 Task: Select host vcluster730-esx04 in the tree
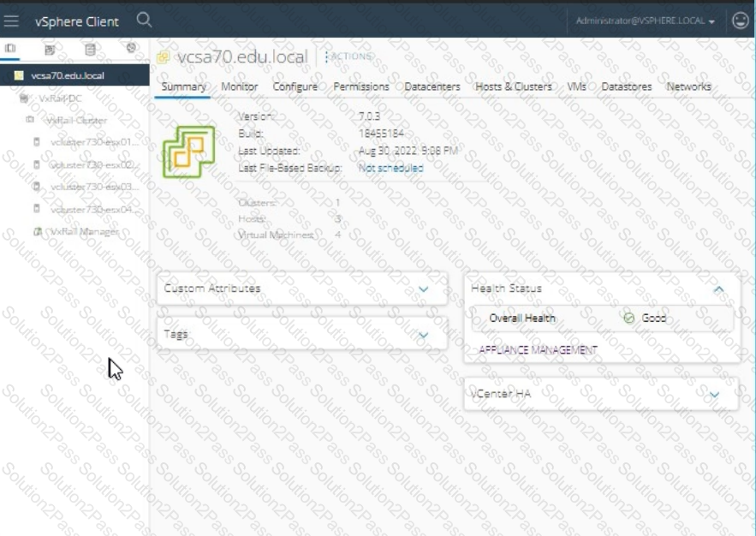point(94,209)
